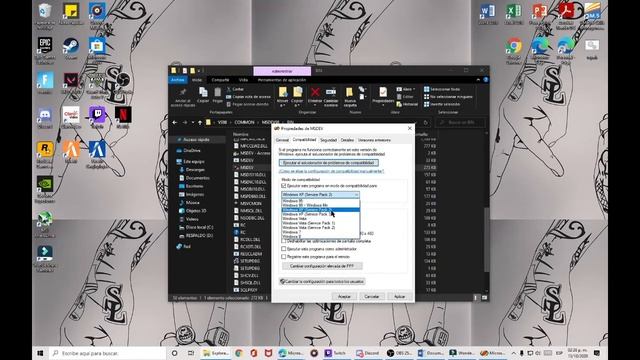Image resolution: width=640 pixels, height=360 pixels.
Task: Choose Windows Vista (Service Pack 2) option
Action: tap(320, 228)
